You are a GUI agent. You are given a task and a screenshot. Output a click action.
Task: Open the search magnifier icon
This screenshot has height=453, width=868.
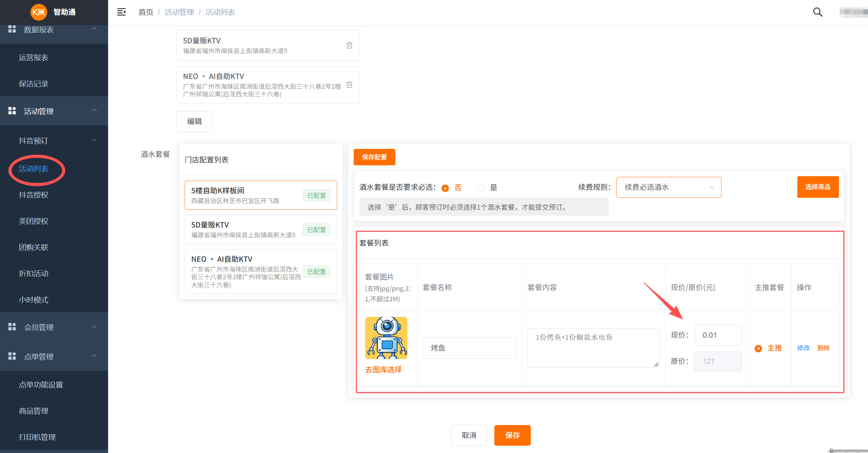point(817,12)
